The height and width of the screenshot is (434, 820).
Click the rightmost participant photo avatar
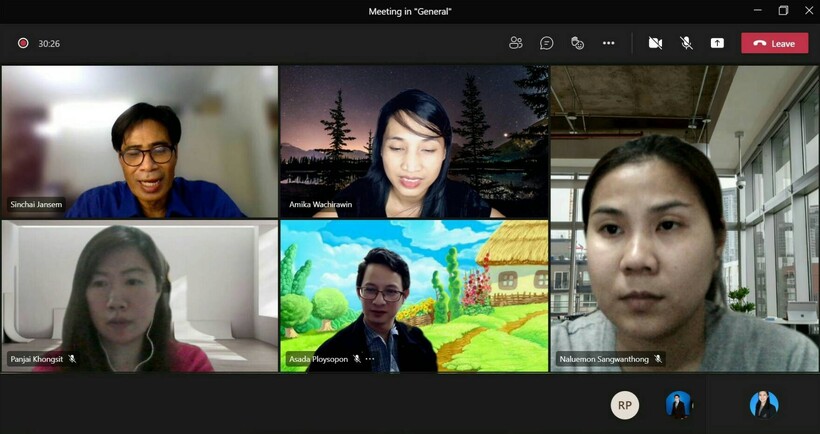(764, 405)
